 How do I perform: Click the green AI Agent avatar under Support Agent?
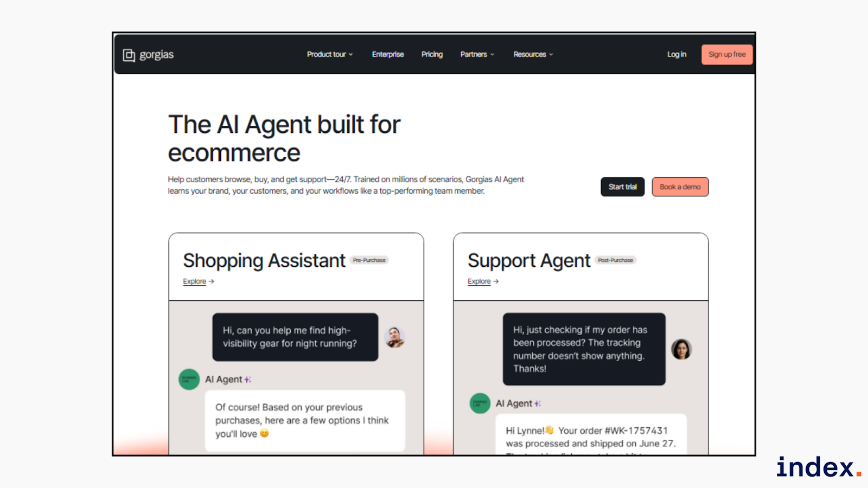[x=480, y=403]
